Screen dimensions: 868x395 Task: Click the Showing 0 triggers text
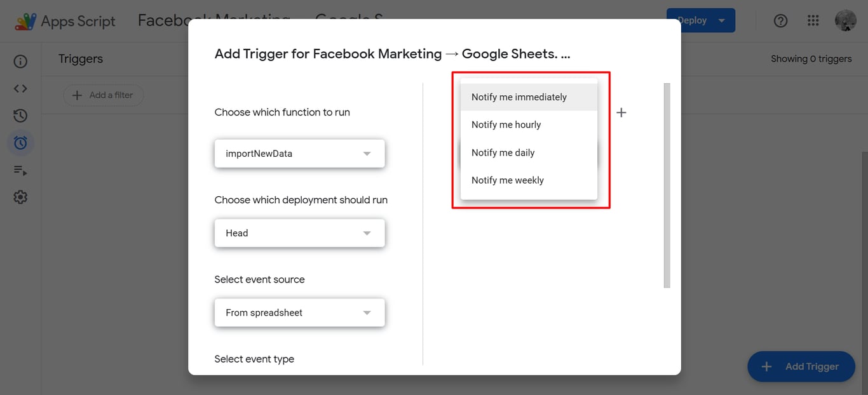click(811, 59)
